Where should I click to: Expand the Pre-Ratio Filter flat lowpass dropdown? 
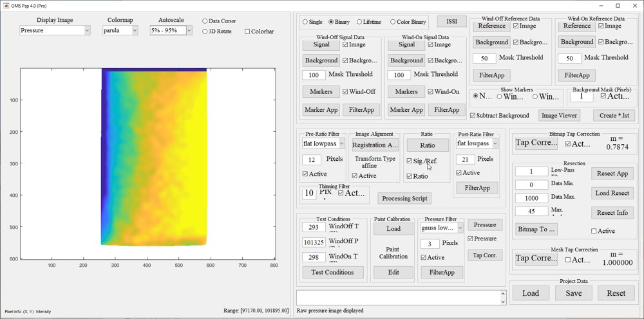pos(324,143)
